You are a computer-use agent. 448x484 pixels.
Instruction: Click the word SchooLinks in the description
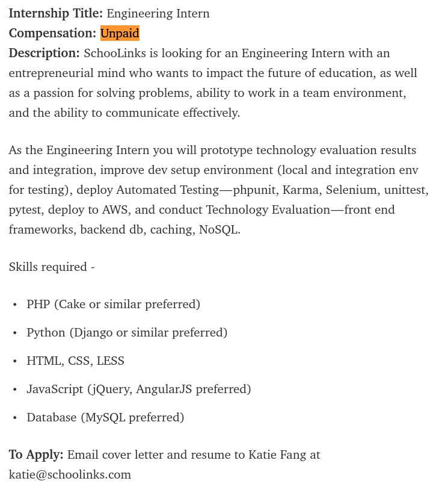tap(114, 53)
